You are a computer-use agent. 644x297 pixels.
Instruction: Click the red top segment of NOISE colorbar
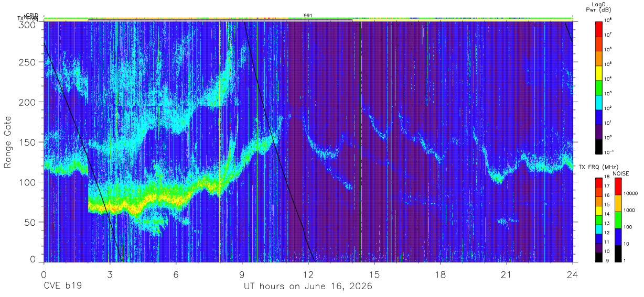point(618,186)
